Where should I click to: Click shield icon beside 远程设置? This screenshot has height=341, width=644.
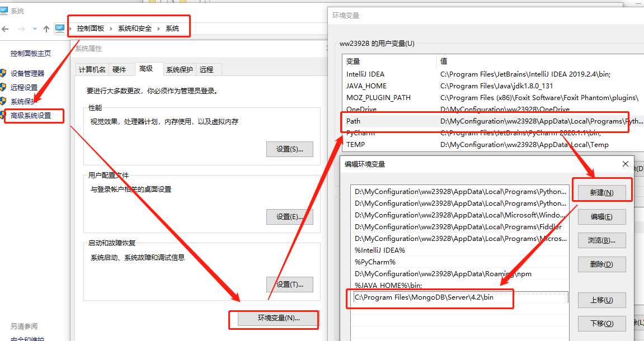3,87
